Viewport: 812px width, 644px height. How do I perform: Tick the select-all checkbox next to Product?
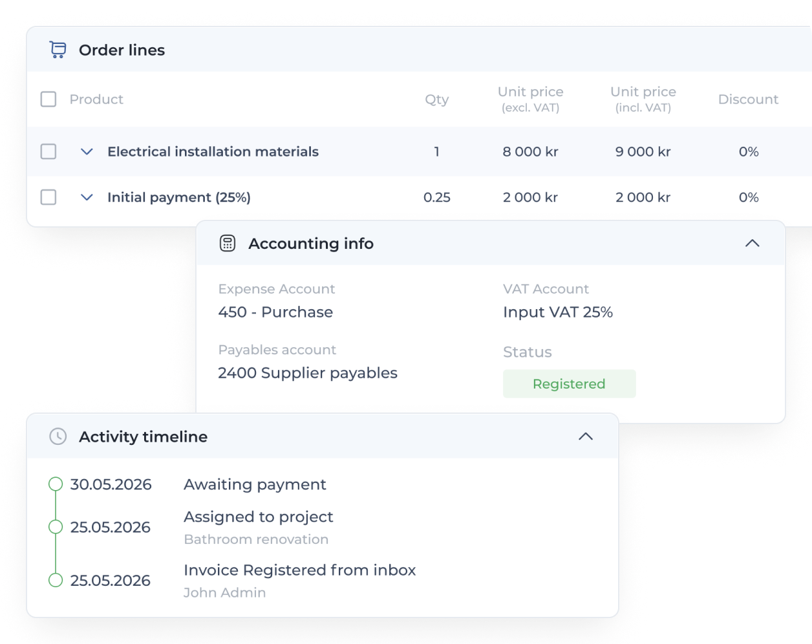pos(48,99)
